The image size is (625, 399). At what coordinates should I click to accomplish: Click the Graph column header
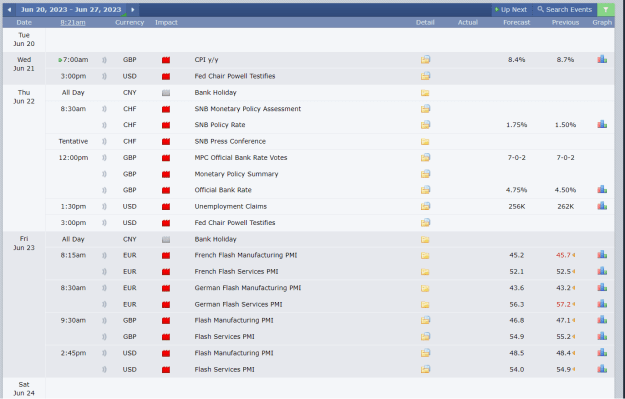(x=602, y=23)
